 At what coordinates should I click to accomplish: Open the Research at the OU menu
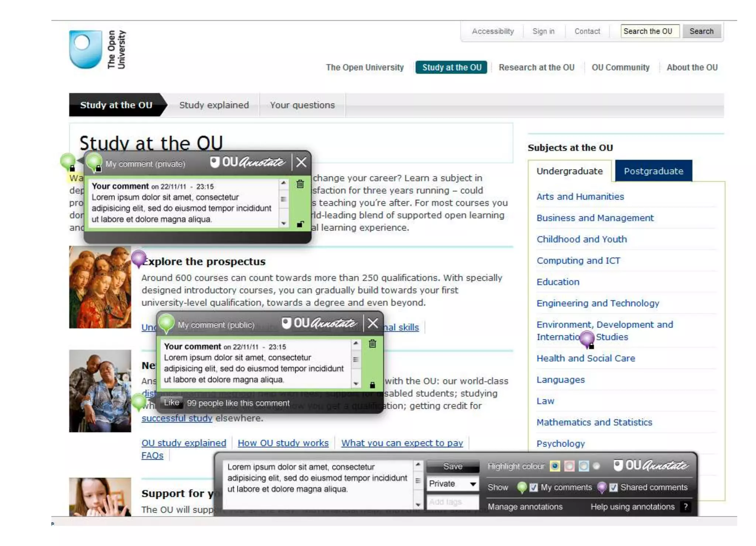pyautogui.click(x=536, y=68)
